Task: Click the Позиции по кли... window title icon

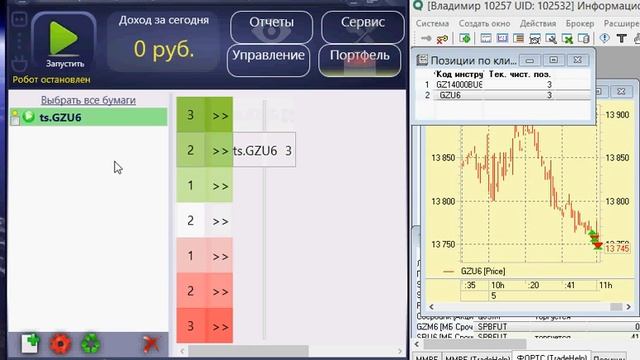Action: click(422, 60)
